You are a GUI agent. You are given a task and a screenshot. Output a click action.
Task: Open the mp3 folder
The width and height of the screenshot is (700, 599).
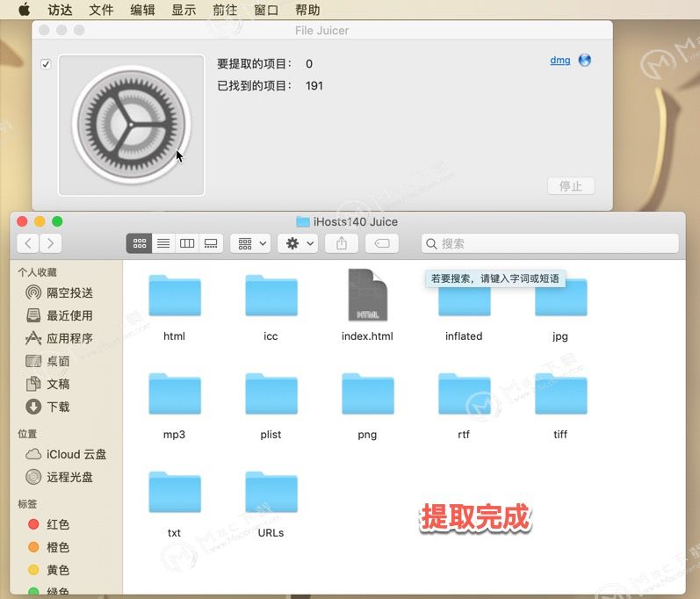click(175, 393)
